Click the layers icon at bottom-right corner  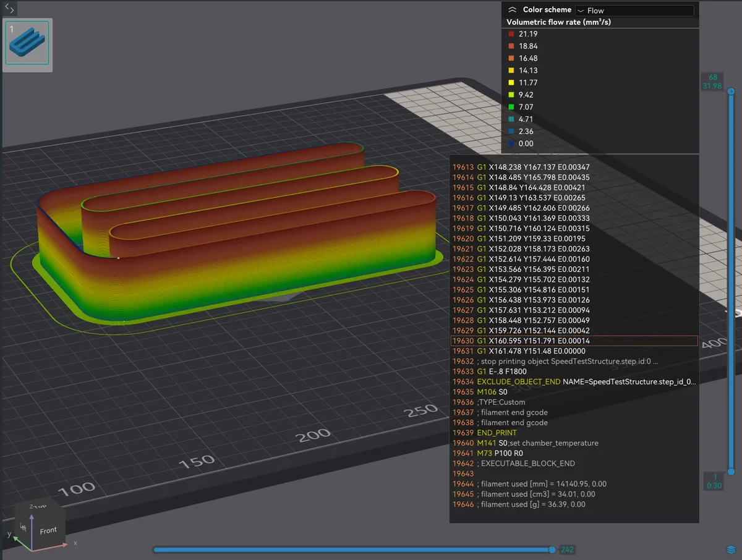click(731, 549)
